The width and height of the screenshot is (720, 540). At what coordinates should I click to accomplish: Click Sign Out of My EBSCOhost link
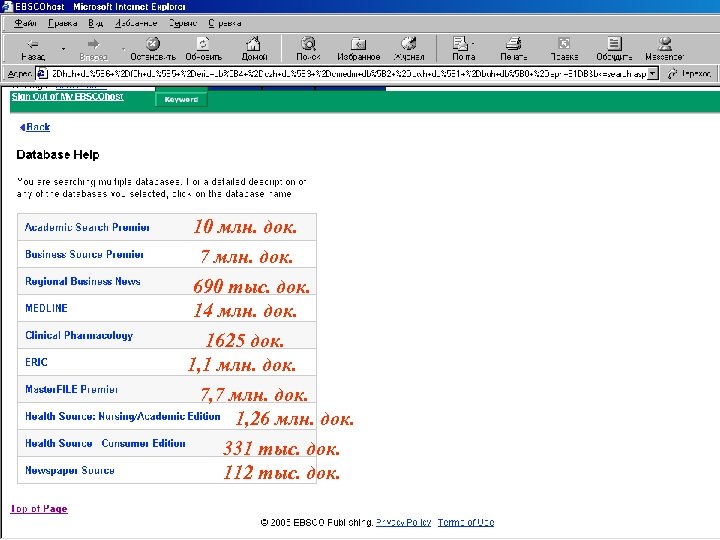coord(68,96)
